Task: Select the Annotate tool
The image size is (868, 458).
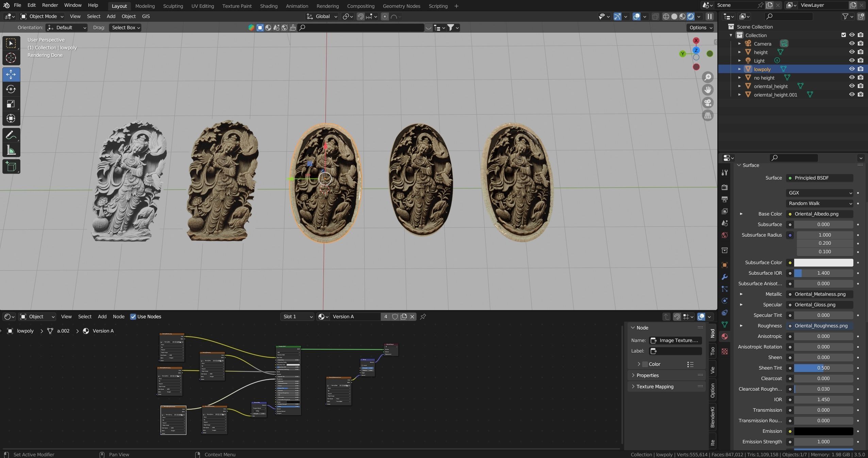Action: [x=11, y=135]
